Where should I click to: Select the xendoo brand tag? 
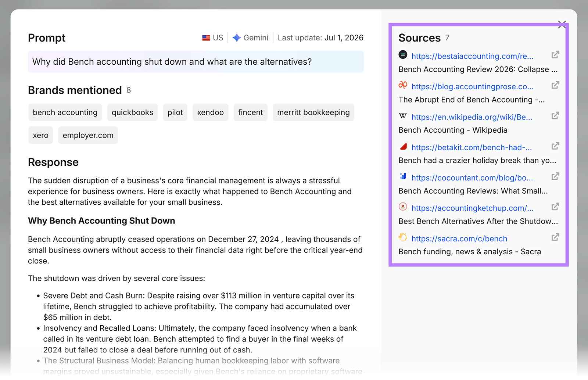coord(211,112)
